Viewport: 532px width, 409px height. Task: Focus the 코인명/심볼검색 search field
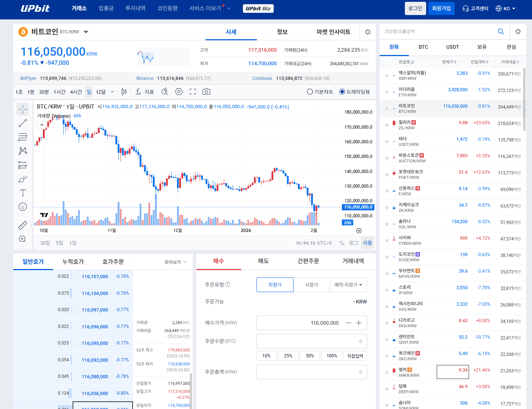click(438, 32)
